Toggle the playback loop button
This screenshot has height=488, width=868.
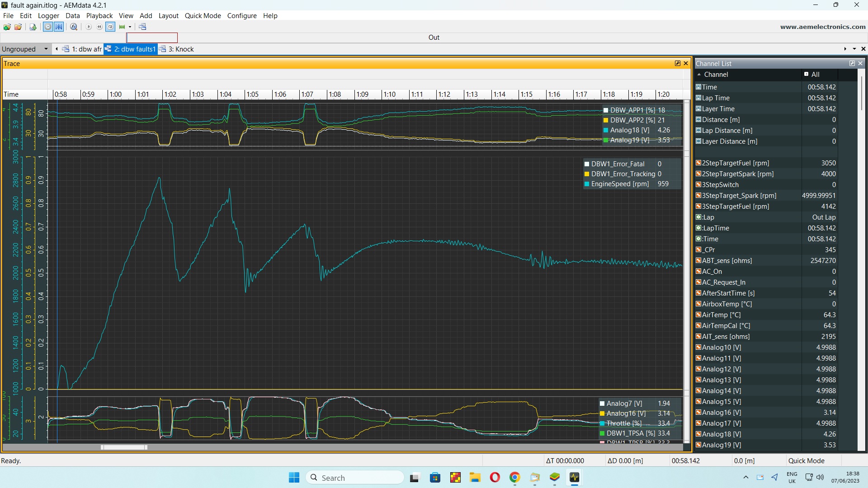(110, 27)
